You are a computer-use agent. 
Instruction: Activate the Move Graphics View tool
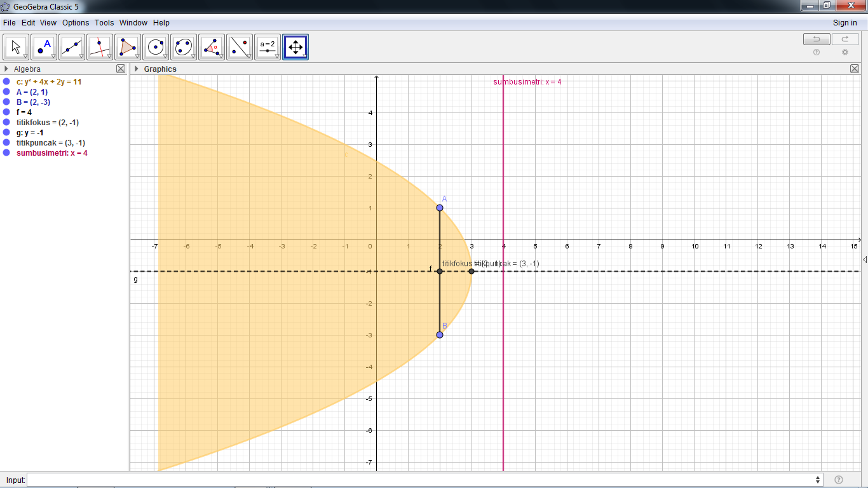295,46
